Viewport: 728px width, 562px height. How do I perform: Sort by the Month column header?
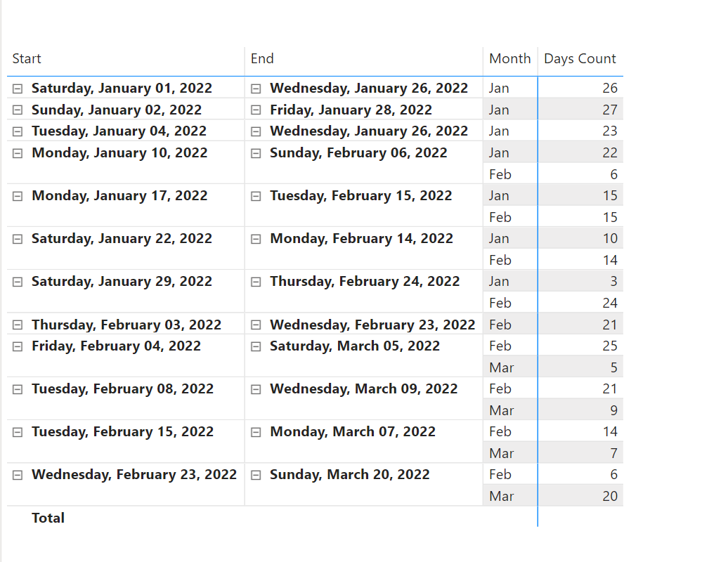(509, 58)
